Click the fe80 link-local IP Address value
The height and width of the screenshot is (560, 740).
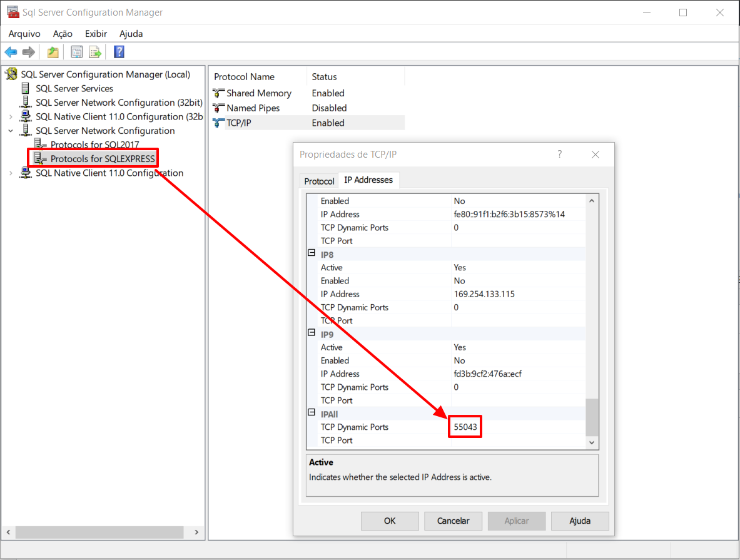tap(509, 215)
